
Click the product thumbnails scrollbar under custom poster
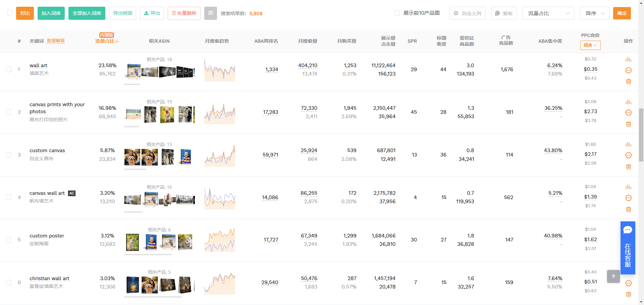pos(148,255)
